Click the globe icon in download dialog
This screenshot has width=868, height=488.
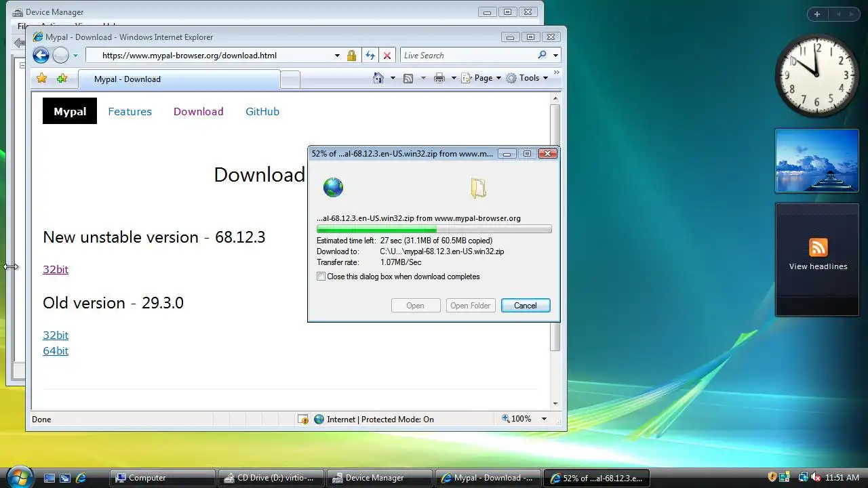pyautogui.click(x=333, y=187)
